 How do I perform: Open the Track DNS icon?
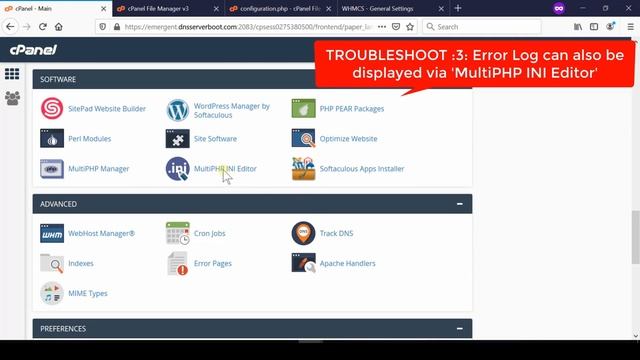click(303, 233)
